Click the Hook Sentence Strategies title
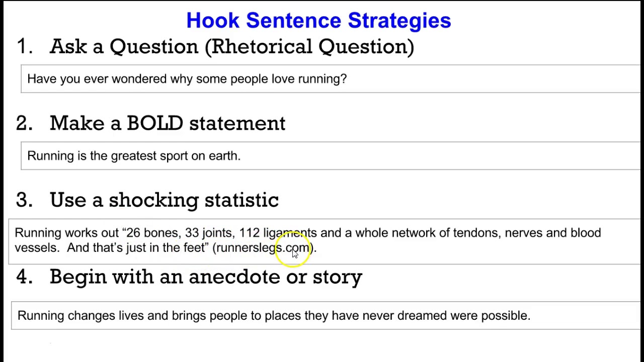 coord(318,21)
